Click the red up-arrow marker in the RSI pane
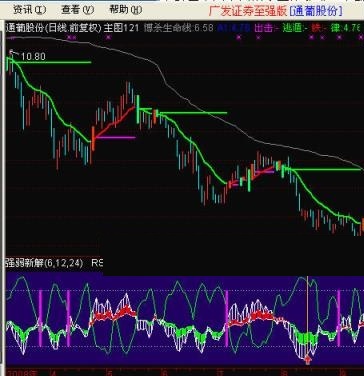 (308, 360)
